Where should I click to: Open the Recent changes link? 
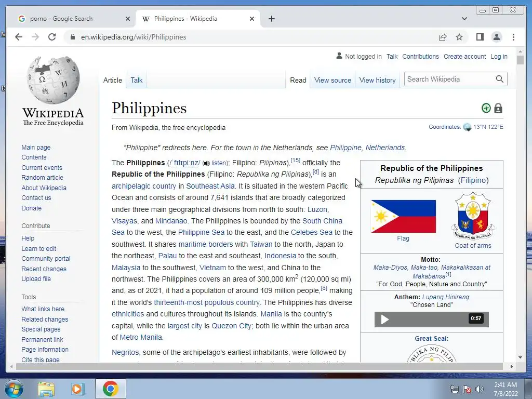(x=44, y=269)
